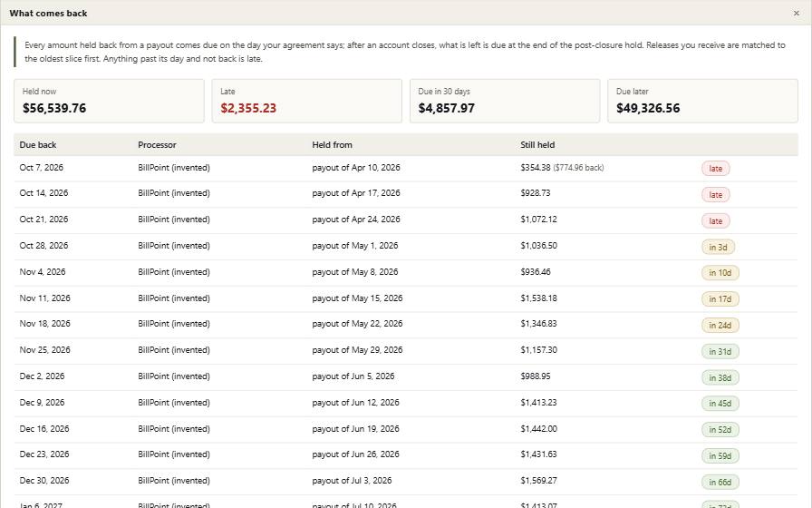Click the 'in 66d' status badge
Screen dimensions: 812x508
point(720,482)
